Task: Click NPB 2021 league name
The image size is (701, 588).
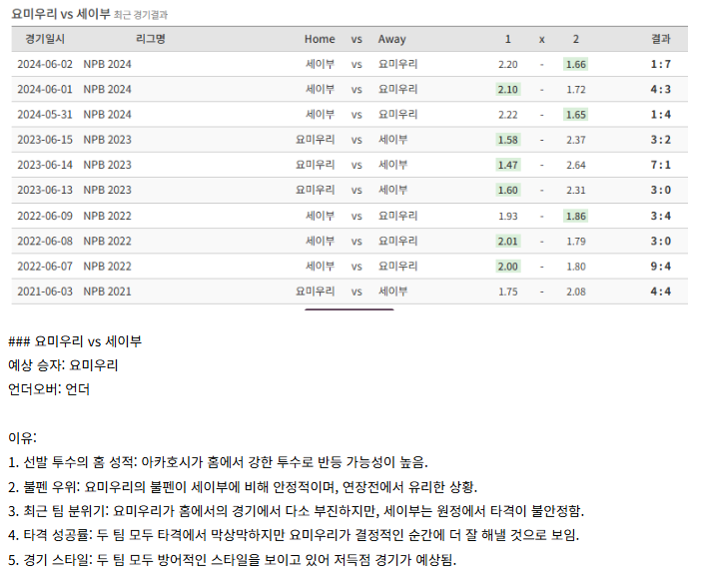Action: (107, 292)
